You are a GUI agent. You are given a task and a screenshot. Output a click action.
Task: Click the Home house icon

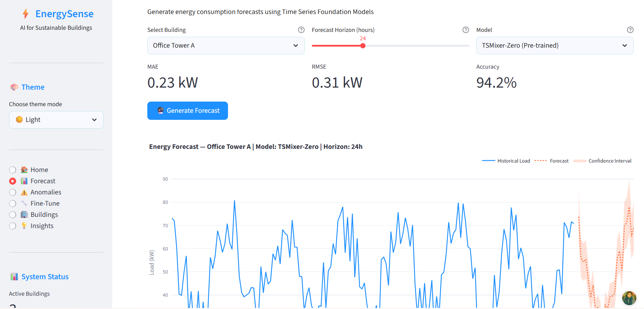tap(24, 170)
